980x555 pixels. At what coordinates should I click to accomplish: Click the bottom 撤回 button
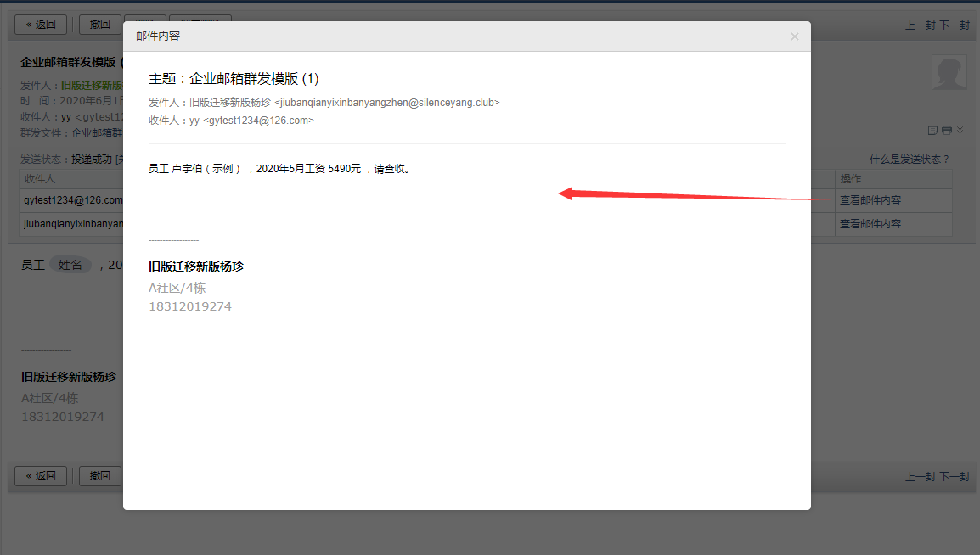click(100, 476)
